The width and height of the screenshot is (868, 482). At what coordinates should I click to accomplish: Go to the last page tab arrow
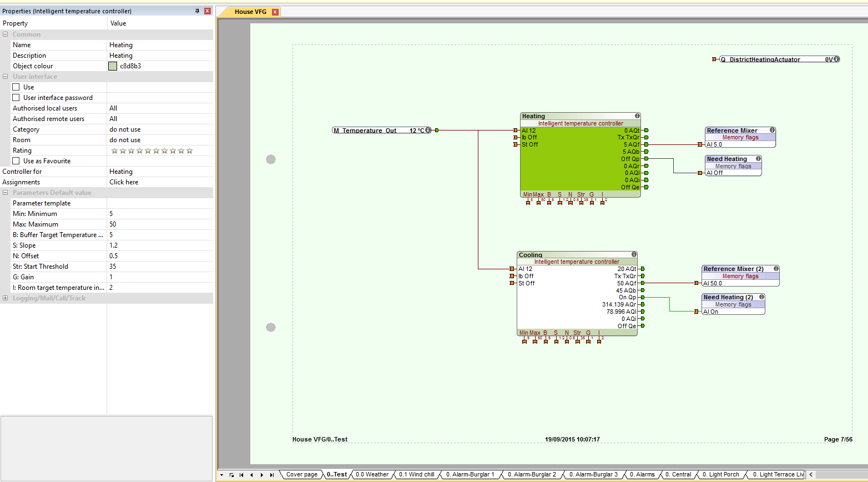[x=271, y=475]
